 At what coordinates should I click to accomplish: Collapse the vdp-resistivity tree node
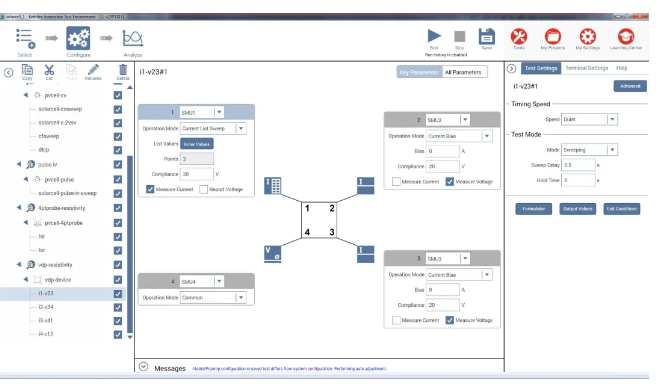tap(19, 265)
